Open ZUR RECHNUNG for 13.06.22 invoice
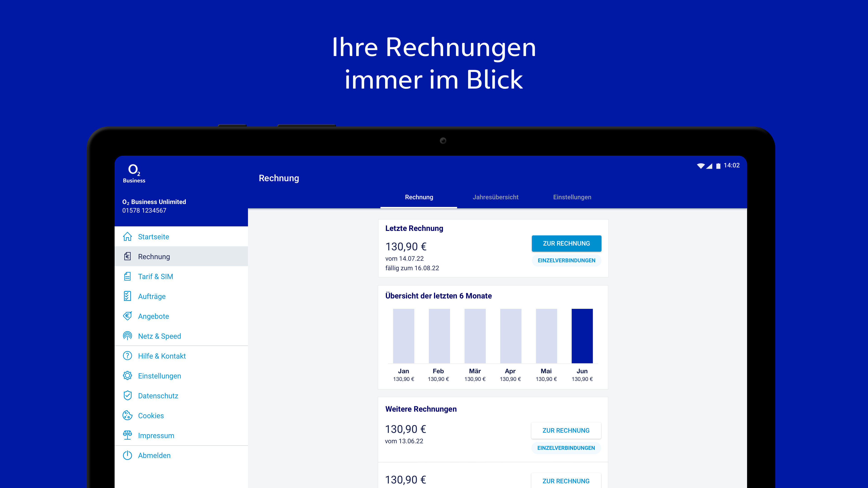The image size is (868, 488). click(x=566, y=431)
